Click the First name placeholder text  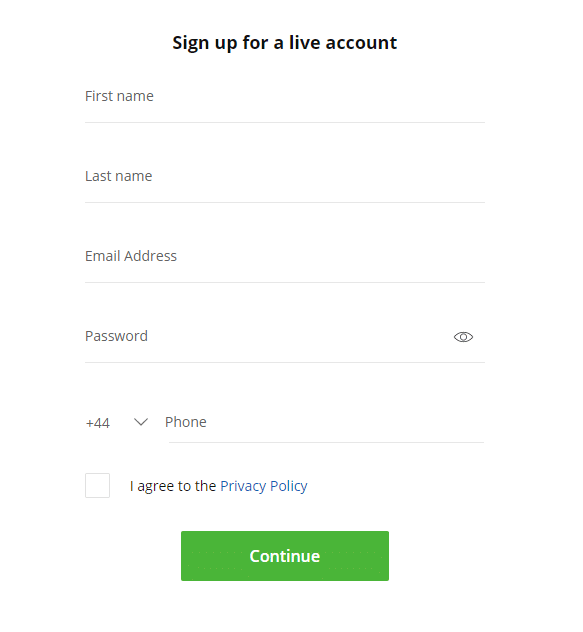(119, 96)
